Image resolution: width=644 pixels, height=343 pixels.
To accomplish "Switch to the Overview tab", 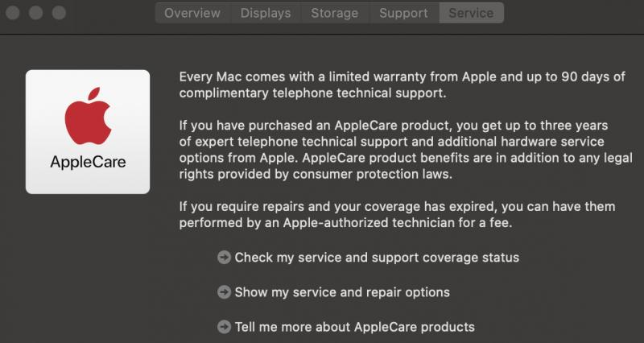I will (192, 13).
